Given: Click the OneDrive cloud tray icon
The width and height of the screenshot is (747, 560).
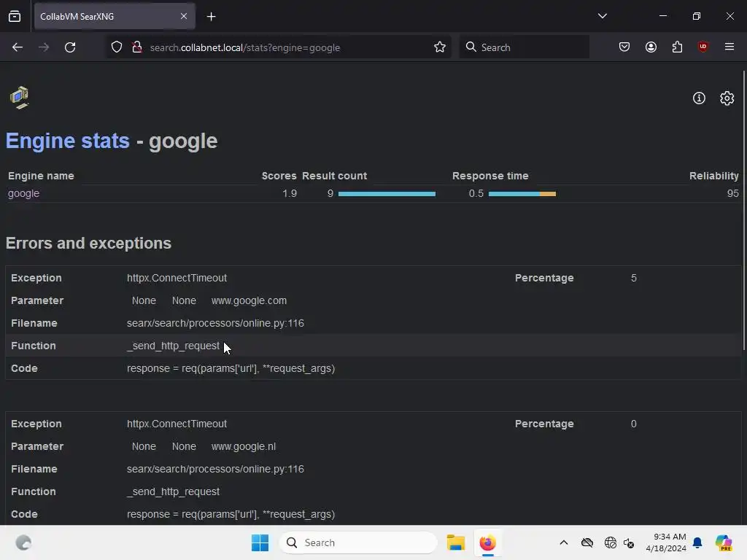Looking at the screenshot, I should (587, 542).
